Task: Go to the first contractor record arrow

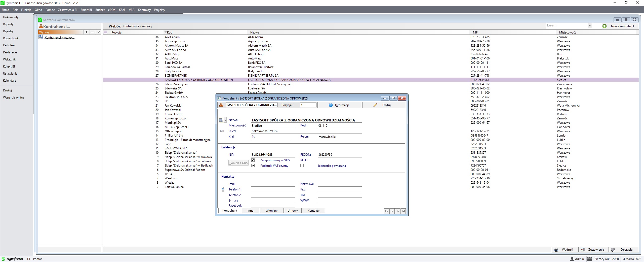Action: pyautogui.click(x=386, y=211)
